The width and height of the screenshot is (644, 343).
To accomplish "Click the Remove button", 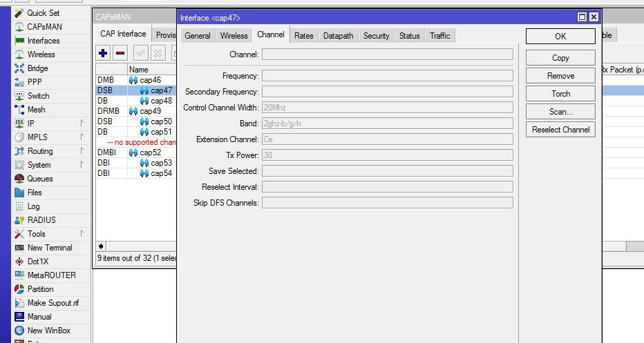I will (560, 76).
